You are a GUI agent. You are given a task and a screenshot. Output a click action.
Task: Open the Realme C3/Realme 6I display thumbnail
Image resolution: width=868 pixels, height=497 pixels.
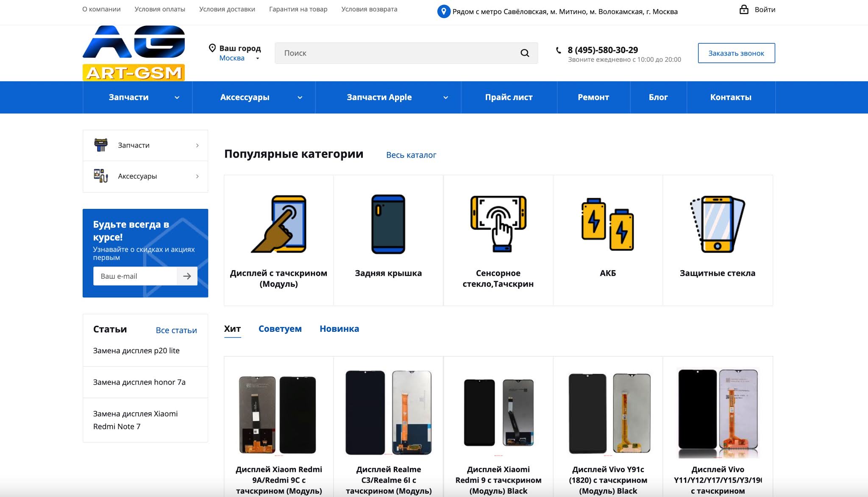coord(388,413)
